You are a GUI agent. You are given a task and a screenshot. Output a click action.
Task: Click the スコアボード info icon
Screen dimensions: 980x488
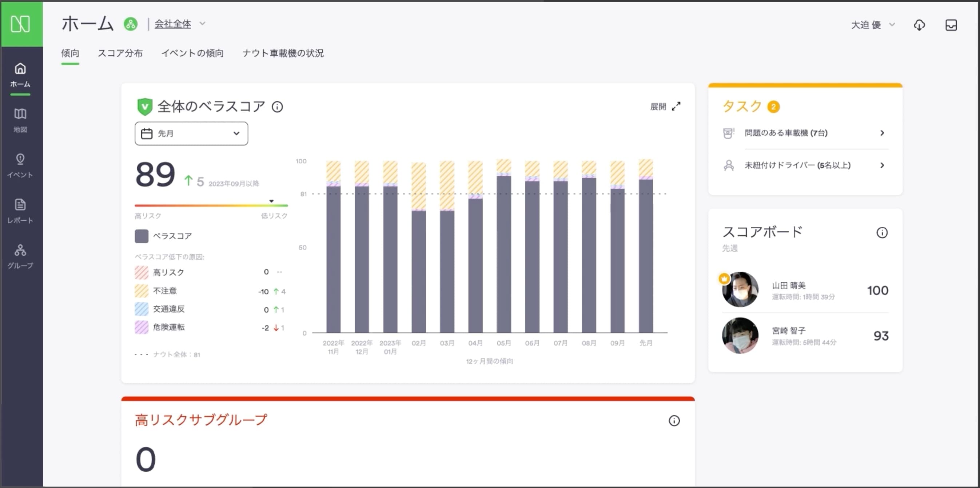[881, 232]
